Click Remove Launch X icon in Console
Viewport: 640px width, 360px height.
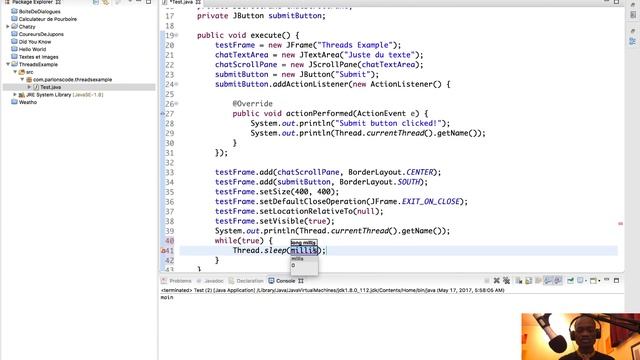(496, 281)
